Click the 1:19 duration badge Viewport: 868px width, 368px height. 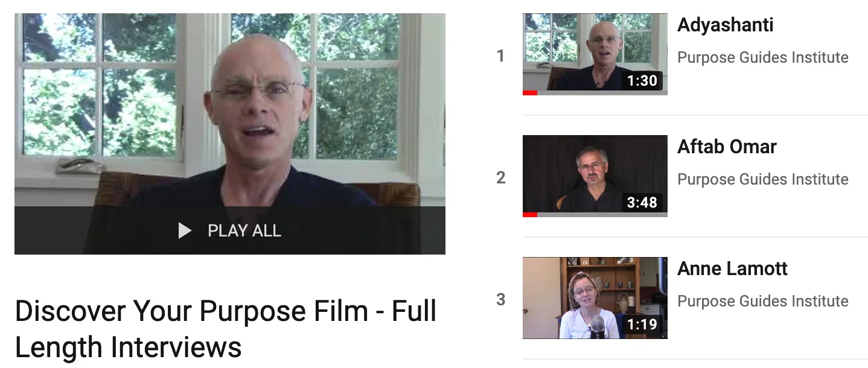(642, 324)
